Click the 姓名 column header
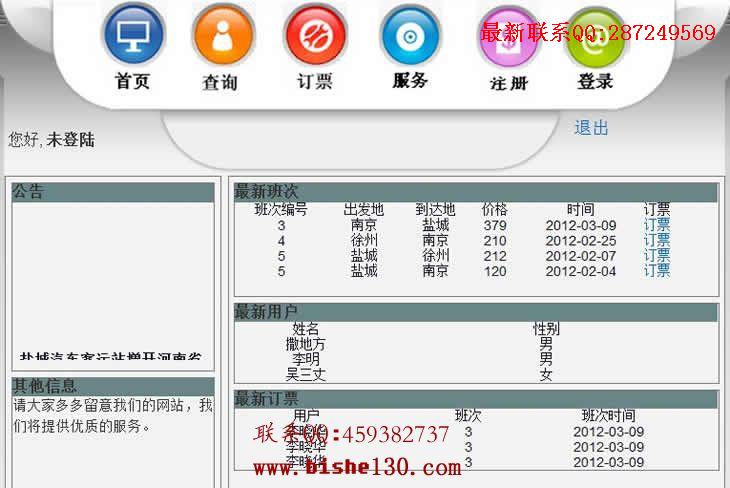Screen dimensions: 730x488 coord(305,329)
